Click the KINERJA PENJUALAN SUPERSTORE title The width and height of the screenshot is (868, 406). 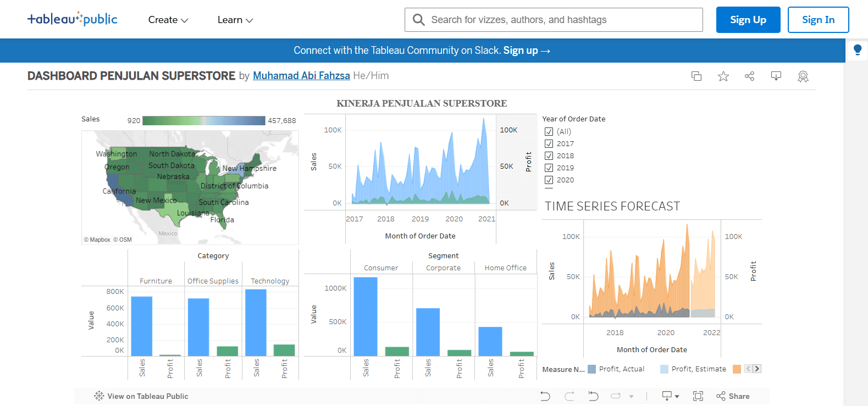[422, 103]
